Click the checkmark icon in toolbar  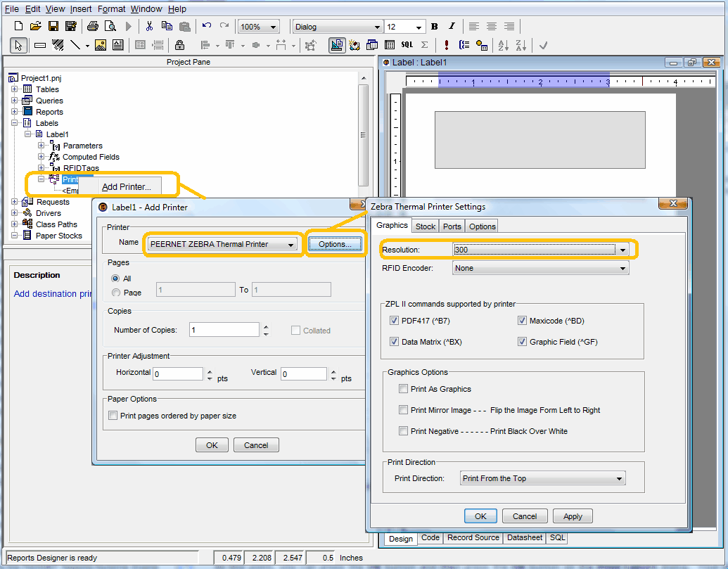(543, 45)
